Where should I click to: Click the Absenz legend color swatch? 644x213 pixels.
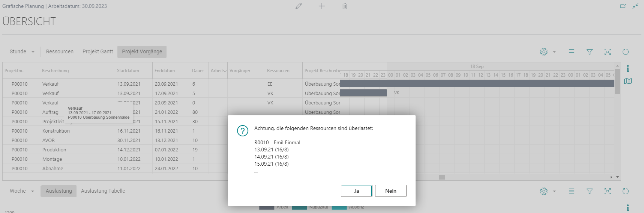(339, 207)
